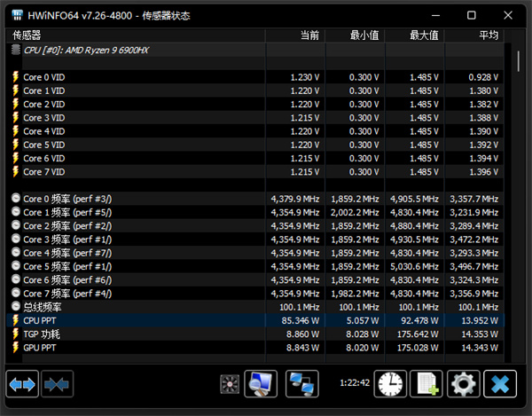Start logging with document plus icon
Image resolution: width=532 pixels, height=416 pixels.
tap(426, 384)
